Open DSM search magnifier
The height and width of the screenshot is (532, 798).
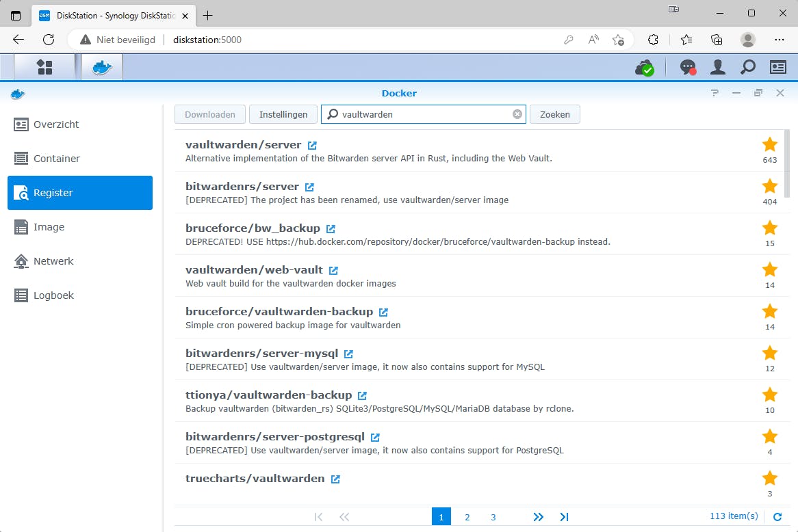[747, 67]
